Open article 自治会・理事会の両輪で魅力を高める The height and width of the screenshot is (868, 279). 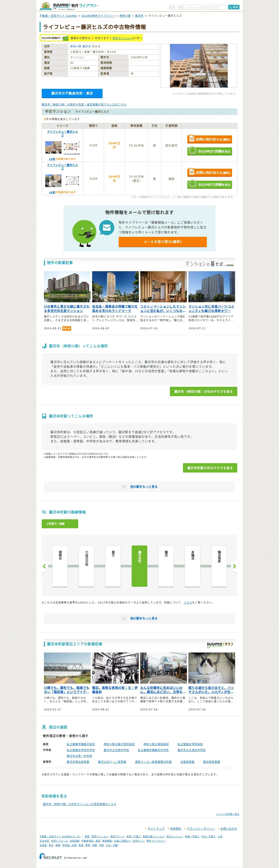(x=115, y=308)
